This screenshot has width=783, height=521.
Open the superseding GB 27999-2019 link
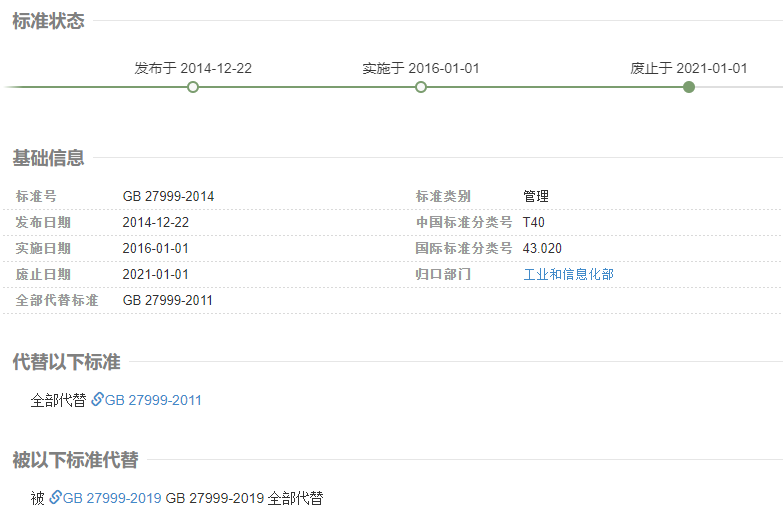(x=112, y=498)
